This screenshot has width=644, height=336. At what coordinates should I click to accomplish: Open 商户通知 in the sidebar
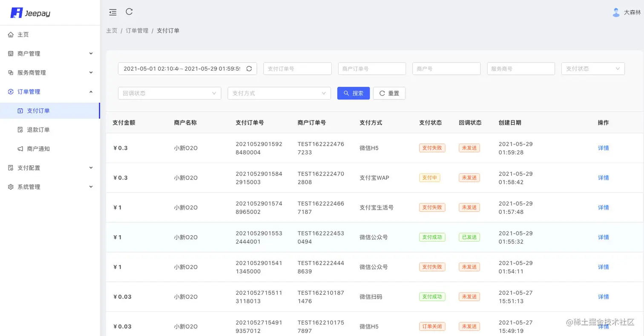tap(50, 149)
